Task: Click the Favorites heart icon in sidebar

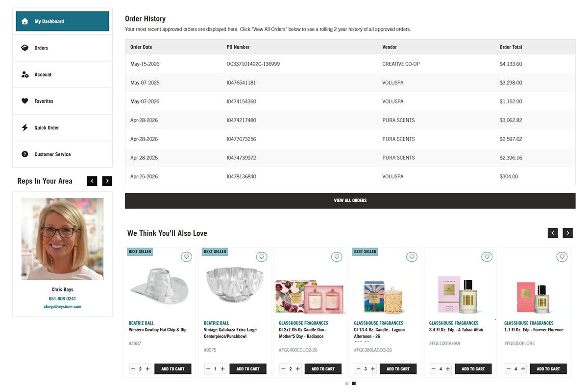Action: click(25, 101)
